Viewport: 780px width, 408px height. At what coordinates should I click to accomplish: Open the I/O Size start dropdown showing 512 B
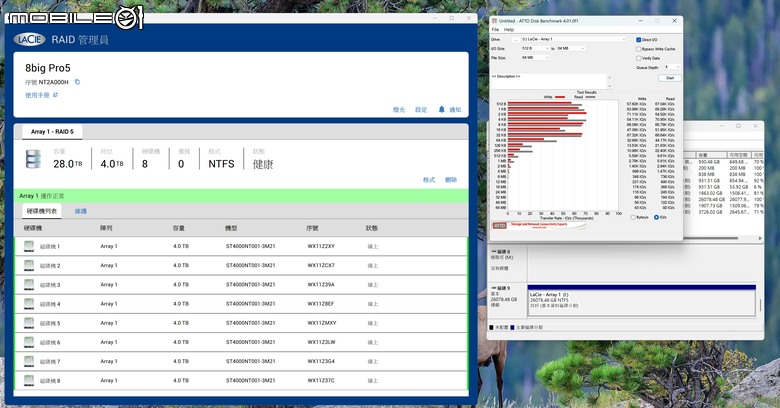pos(535,49)
